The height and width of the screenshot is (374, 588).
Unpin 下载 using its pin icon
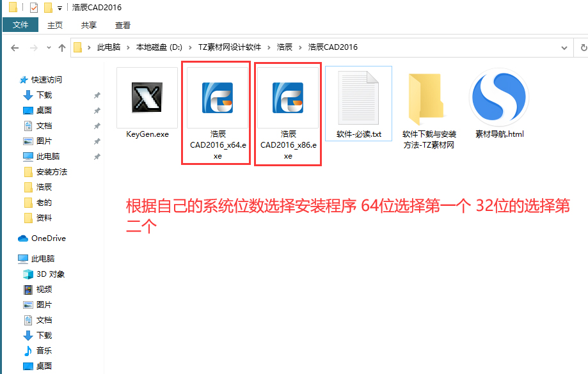(97, 95)
